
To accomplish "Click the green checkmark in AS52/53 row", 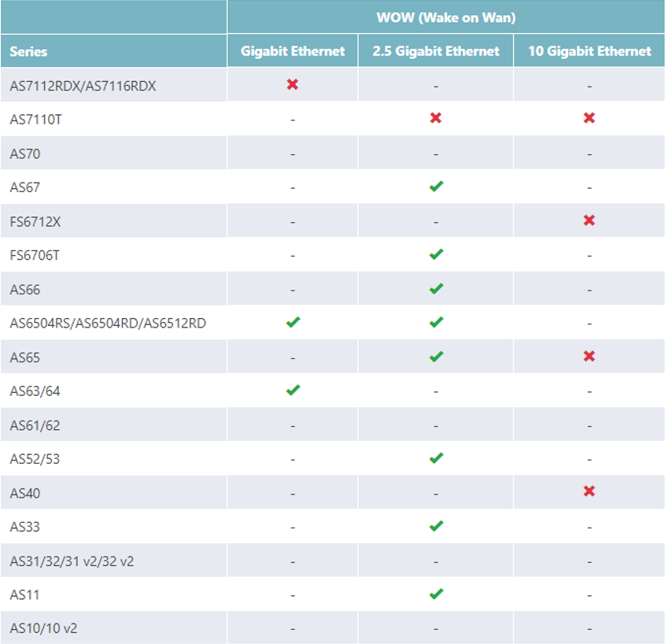I will (436, 457).
